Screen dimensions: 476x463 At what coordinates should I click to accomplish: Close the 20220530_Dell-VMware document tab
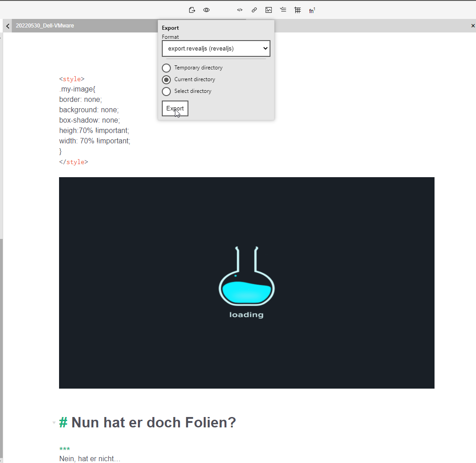473,26
